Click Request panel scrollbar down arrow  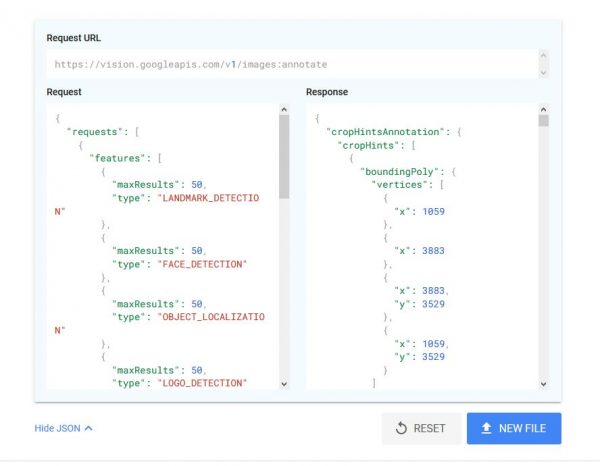284,384
